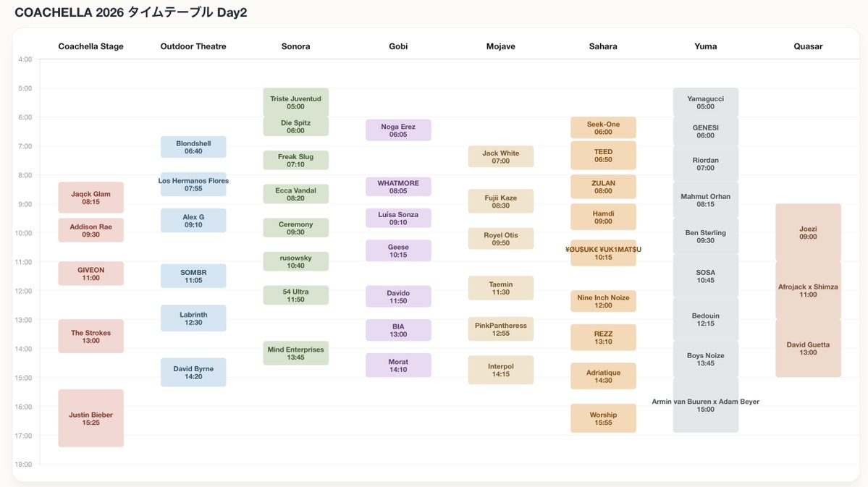
Task: Click the Sahara stage header
Action: pyautogui.click(x=603, y=46)
